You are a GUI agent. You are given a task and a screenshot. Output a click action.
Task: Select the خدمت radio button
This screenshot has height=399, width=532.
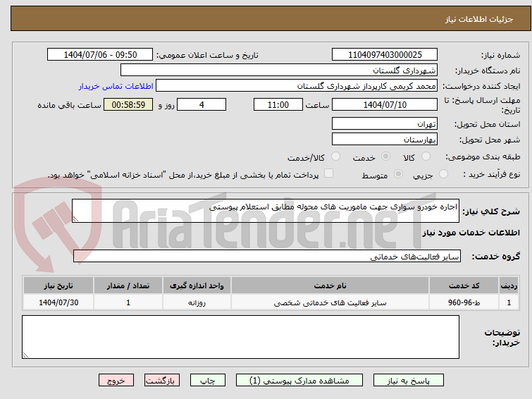point(385,156)
